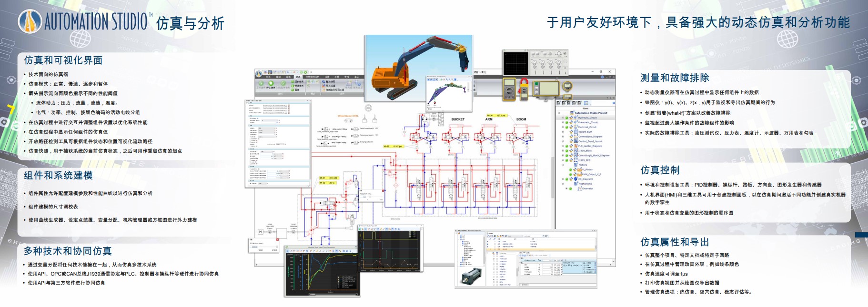Click the blue help icon under window controls
This screenshot has width=868, height=307.
602,77
